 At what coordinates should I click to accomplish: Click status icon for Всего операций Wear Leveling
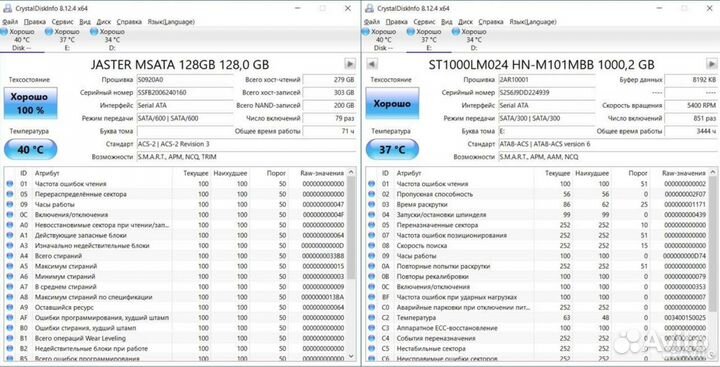[x=10, y=338]
